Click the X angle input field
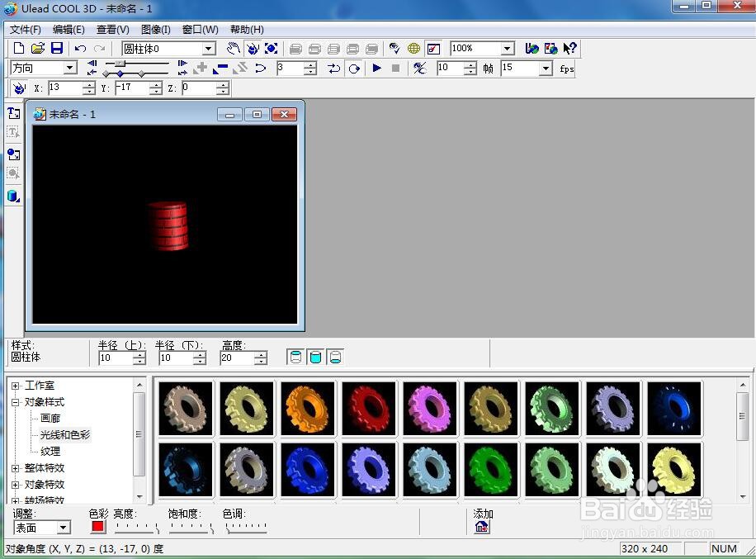Screen dimensions: 756x559 65,88
